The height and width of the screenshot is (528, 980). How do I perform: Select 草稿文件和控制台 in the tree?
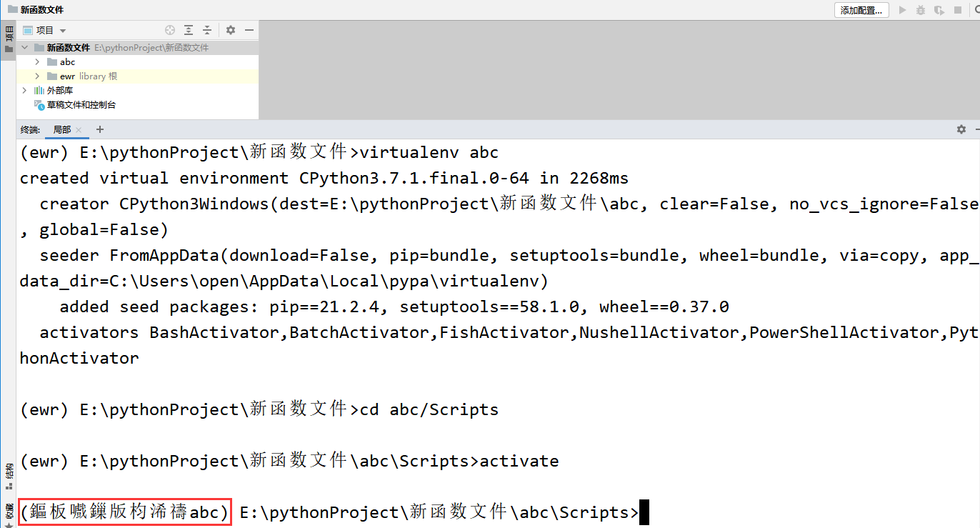pos(81,105)
